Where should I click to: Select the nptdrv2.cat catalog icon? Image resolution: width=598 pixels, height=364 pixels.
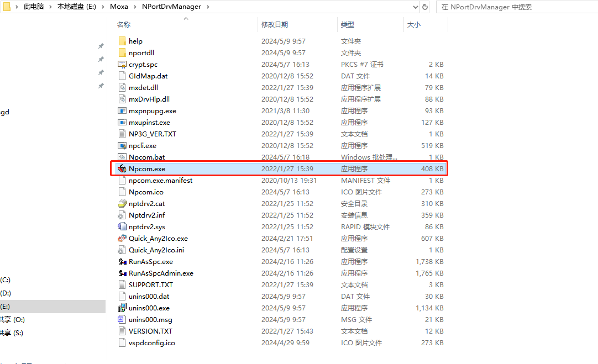point(122,203)
